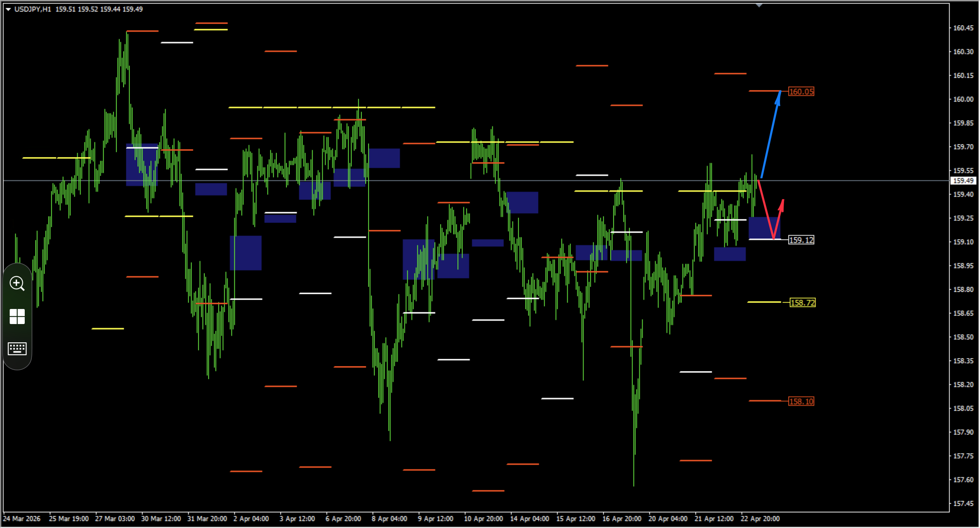Click the 22 Apr 20:00 time label
980x528 pixels.
760,519
